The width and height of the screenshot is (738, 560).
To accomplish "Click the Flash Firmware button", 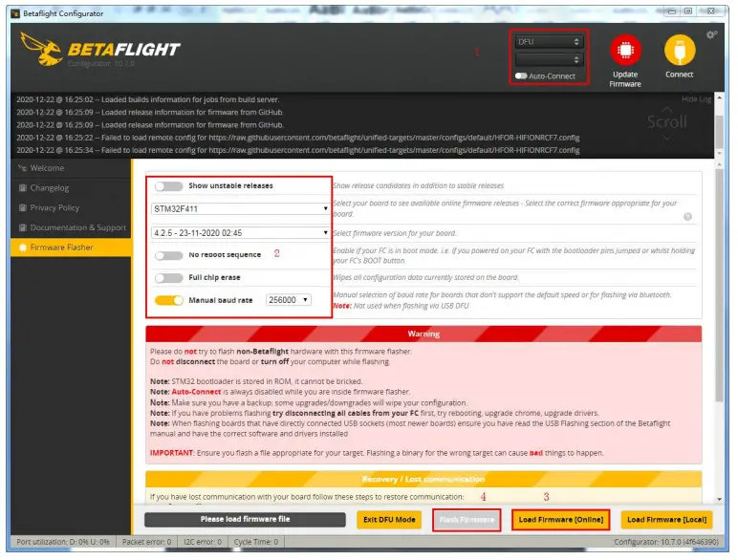I will [467, 520].
